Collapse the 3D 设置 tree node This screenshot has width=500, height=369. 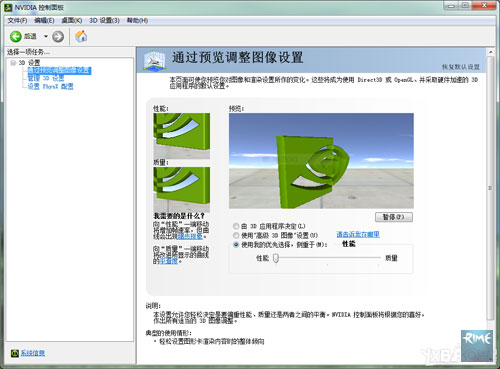point(13,63)
